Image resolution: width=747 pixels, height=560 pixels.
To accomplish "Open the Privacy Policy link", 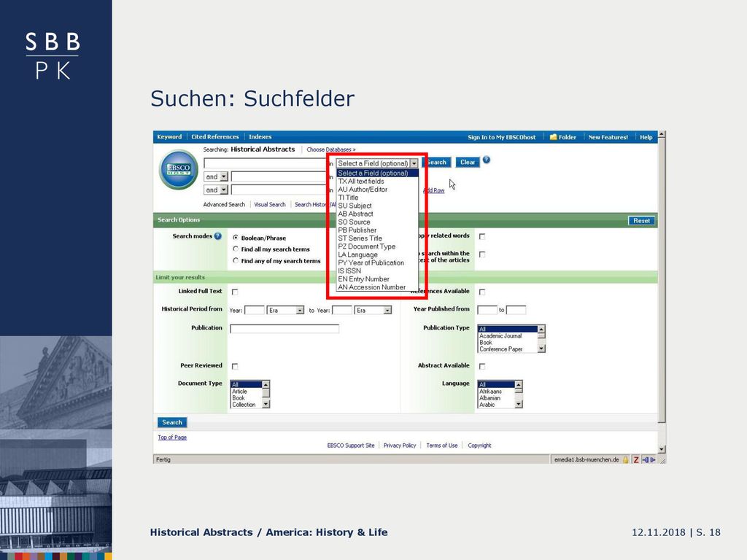I will (400, 446).
